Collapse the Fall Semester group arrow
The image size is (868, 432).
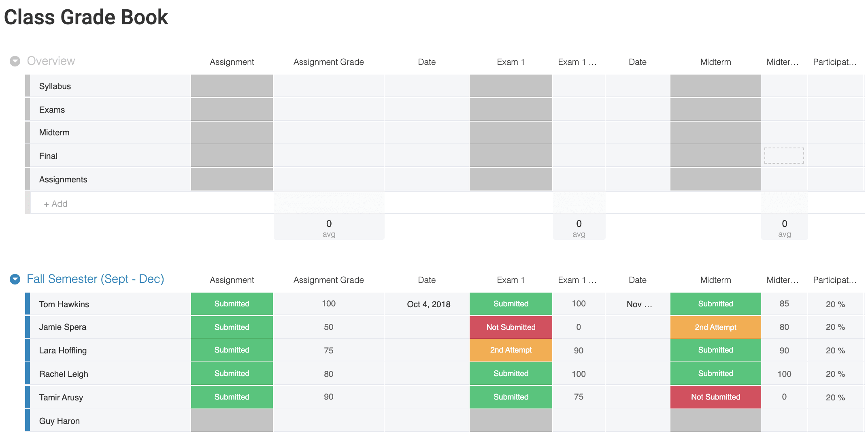(x=15, y=279)
